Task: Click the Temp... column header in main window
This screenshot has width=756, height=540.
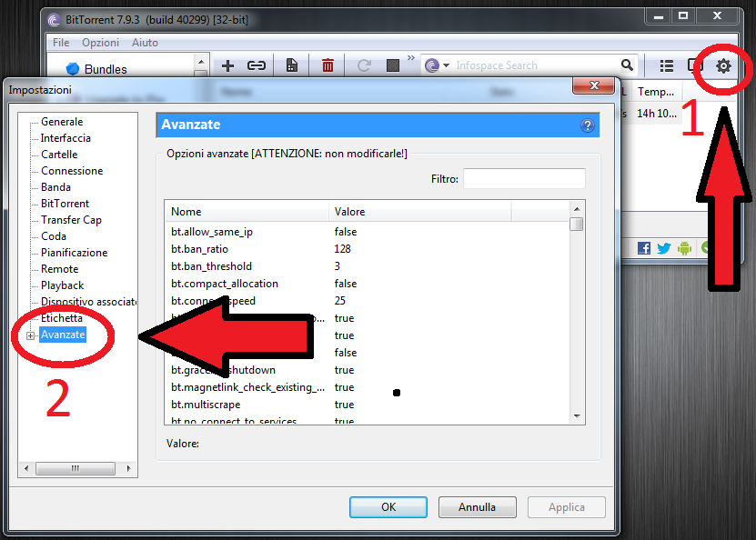Action: 655,92
